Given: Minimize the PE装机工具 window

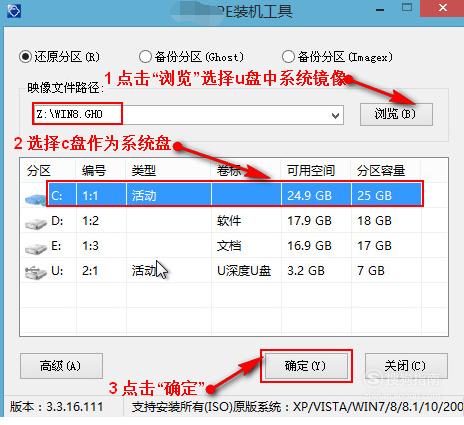Looking at the screenshot, I should click(380, 10).
